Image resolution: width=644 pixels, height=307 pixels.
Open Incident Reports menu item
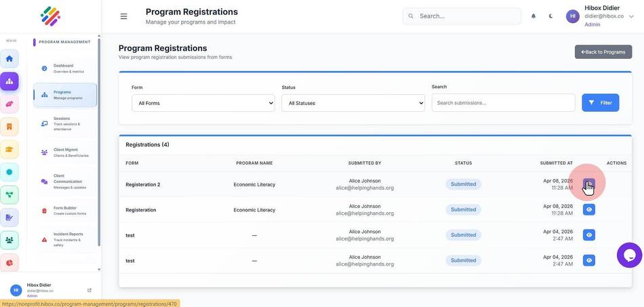click(x=65, y=239)
